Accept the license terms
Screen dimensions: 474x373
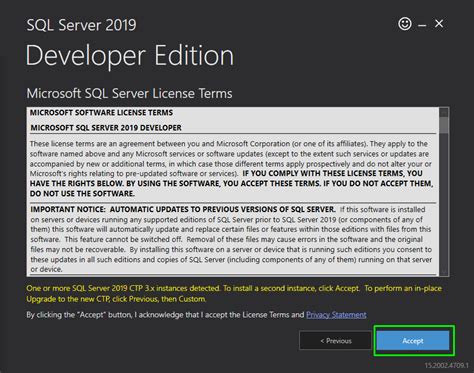click(x=413, y=341)
